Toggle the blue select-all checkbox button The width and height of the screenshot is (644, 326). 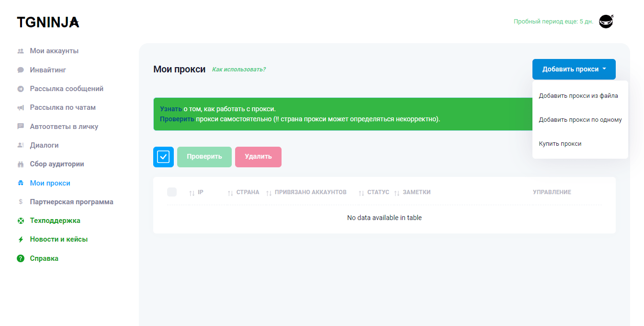(x=163, y=157)
